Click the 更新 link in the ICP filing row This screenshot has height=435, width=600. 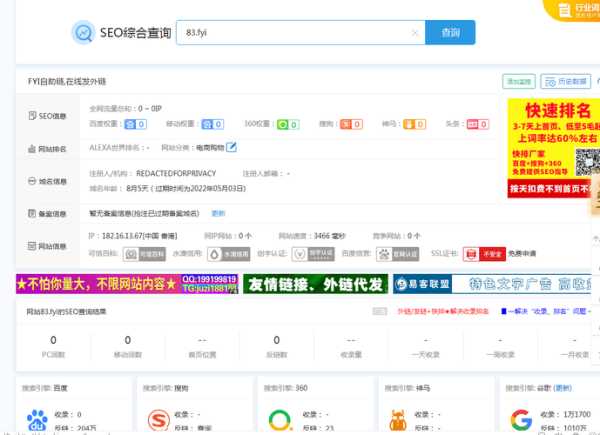coord(218,213)
